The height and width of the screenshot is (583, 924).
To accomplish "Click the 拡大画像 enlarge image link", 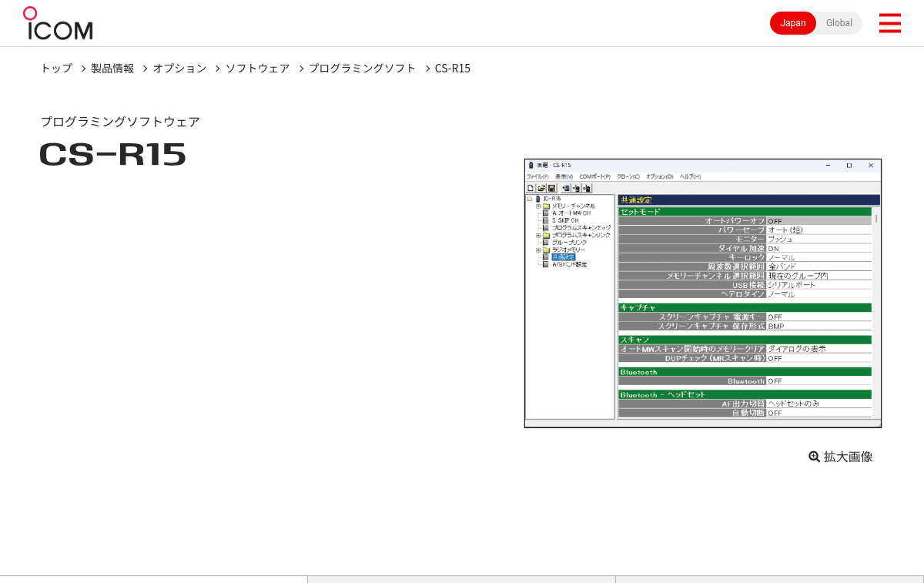I will (x=841, y=457).
